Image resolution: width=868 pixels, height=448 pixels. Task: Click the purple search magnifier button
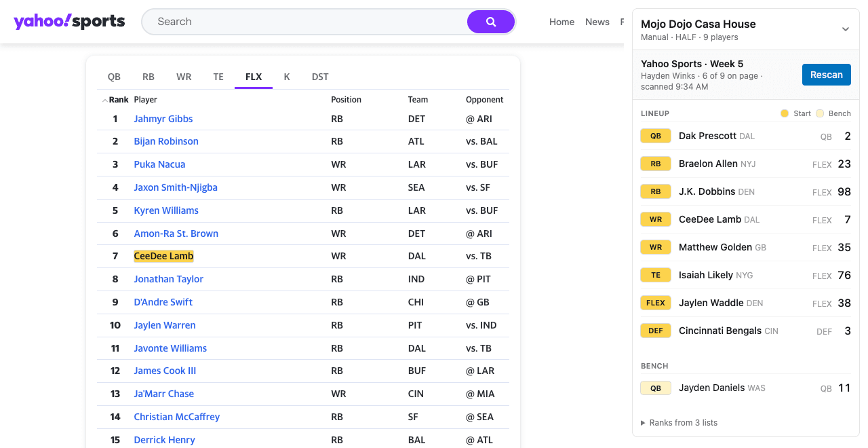click(491, 22)
